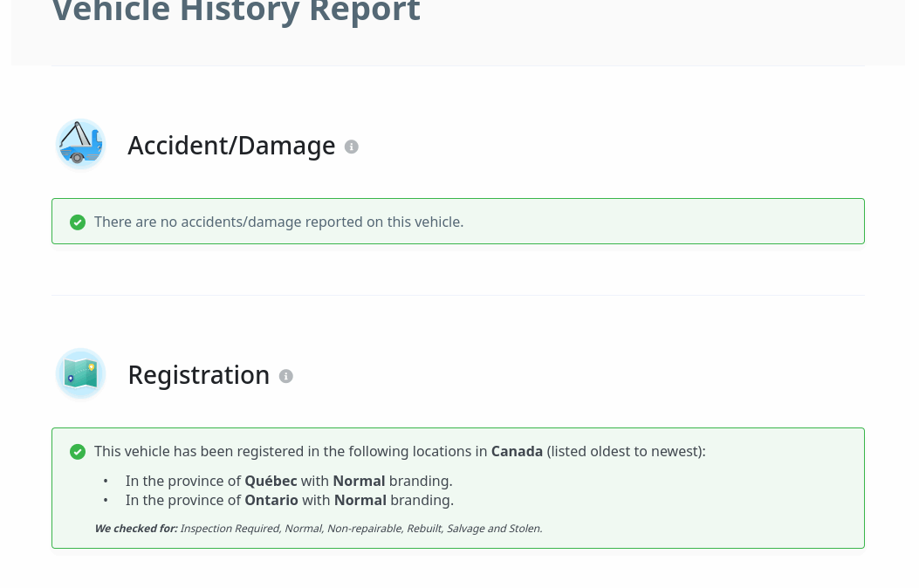Image resolution: width=919 pixels, height=588 pixels.
Task: Click the "(listed oldest to newest)" text
Action: [626, 452]
